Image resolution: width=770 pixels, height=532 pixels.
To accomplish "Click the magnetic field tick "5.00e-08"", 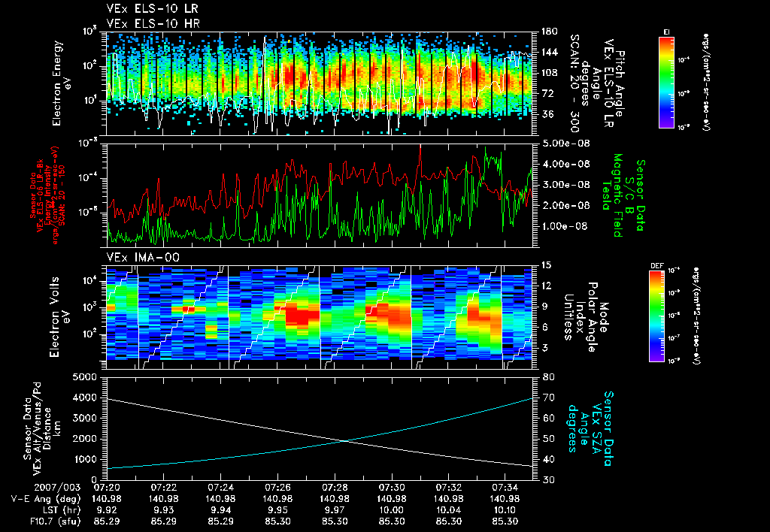I will point(565,144).
